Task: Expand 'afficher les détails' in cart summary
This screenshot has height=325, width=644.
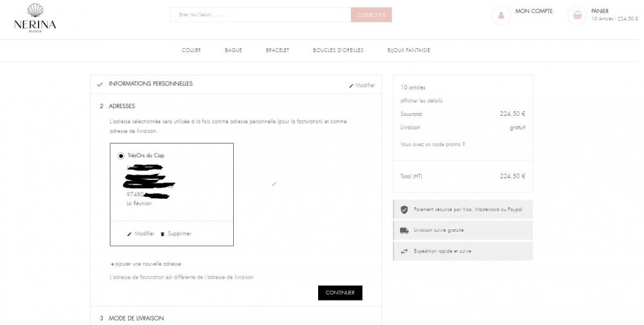Action: coord(421,100)
